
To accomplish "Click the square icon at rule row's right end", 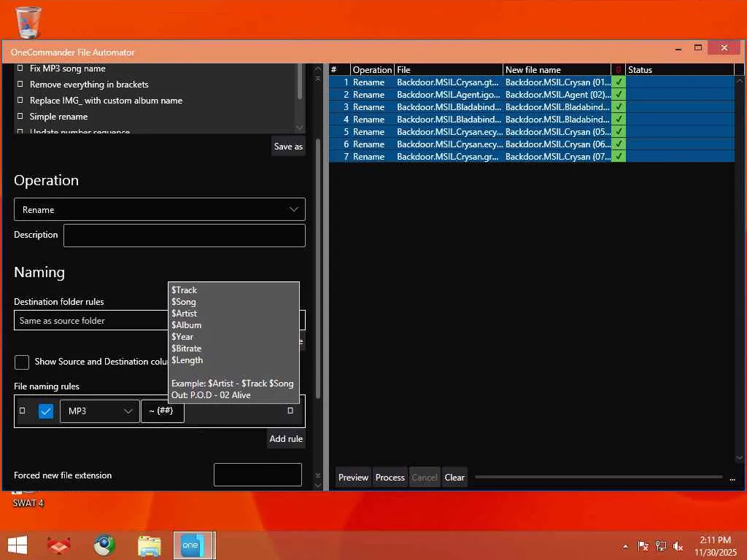I will click(290, 410).
